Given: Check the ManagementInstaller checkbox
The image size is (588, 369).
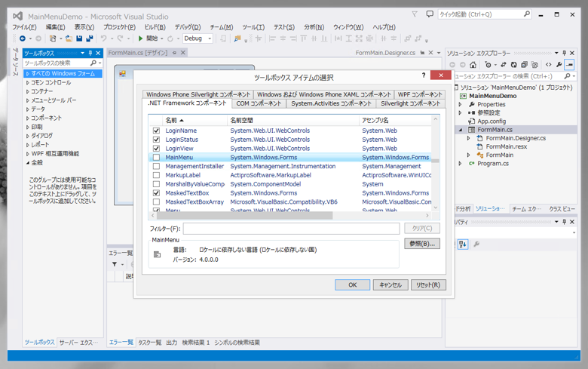Looking at the screenshot, I should (156, 166).
